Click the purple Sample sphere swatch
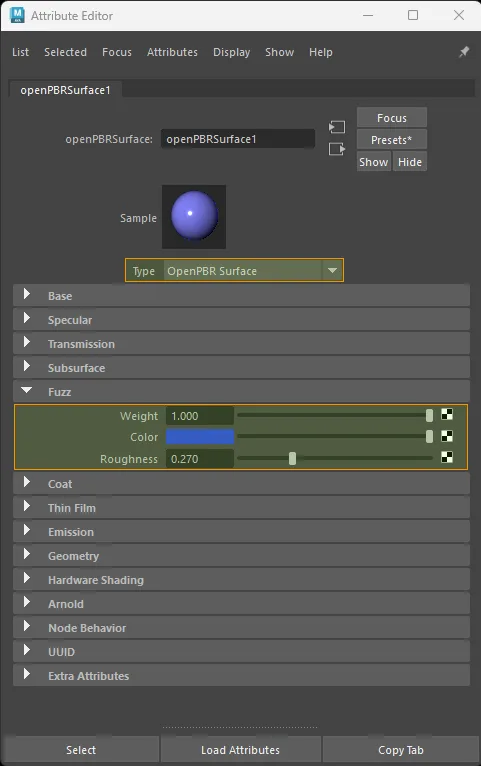 point(194,216)
